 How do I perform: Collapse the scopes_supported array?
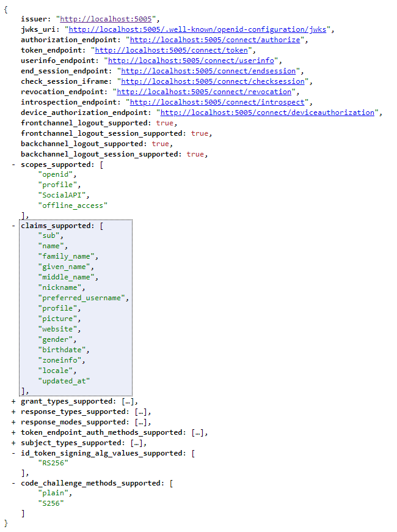point(13,164)
